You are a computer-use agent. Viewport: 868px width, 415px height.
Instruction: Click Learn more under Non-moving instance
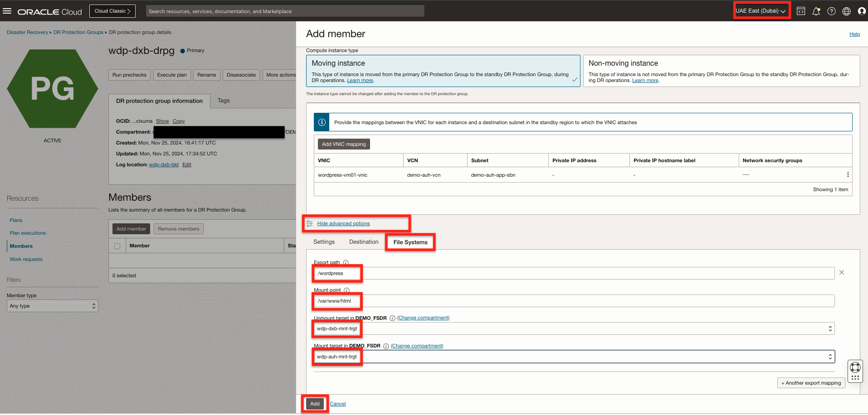645,80
